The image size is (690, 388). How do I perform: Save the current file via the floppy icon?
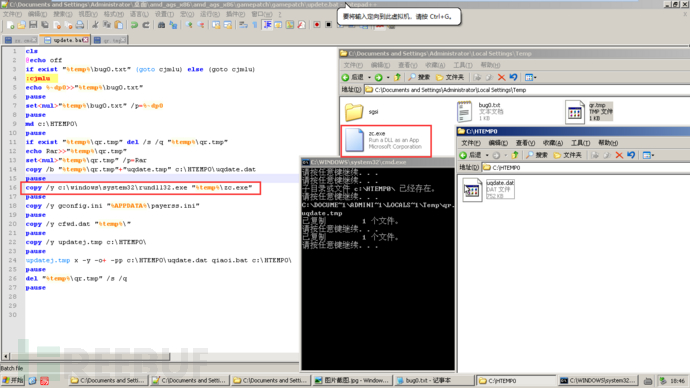(33, 25)
